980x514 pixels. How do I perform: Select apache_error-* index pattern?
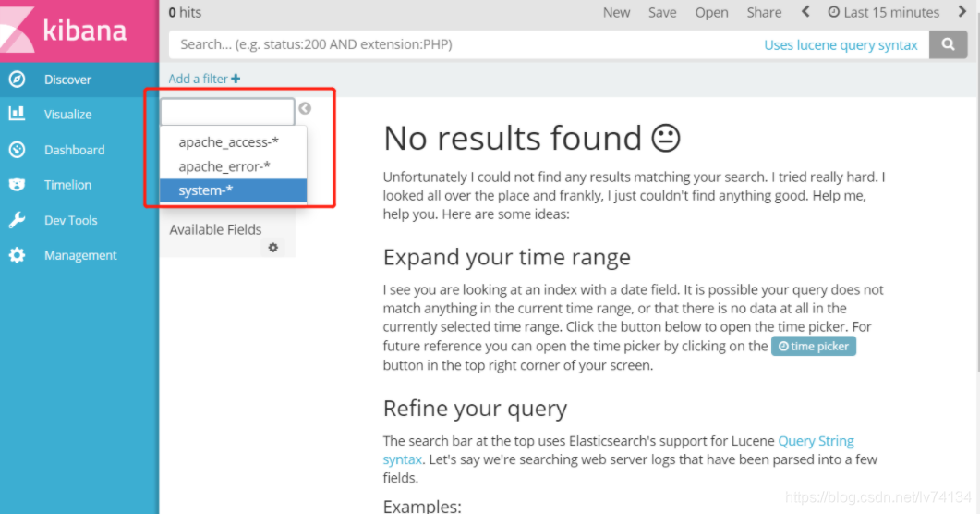pos(233,166)
